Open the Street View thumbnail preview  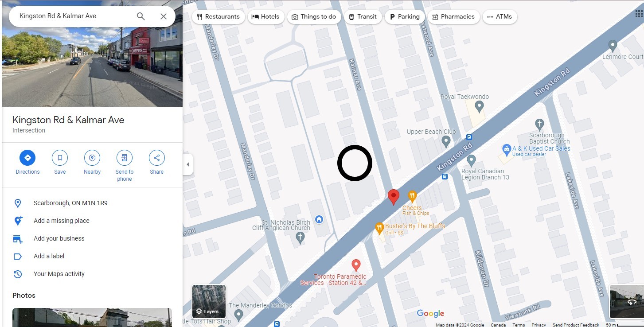click(627, 302)
